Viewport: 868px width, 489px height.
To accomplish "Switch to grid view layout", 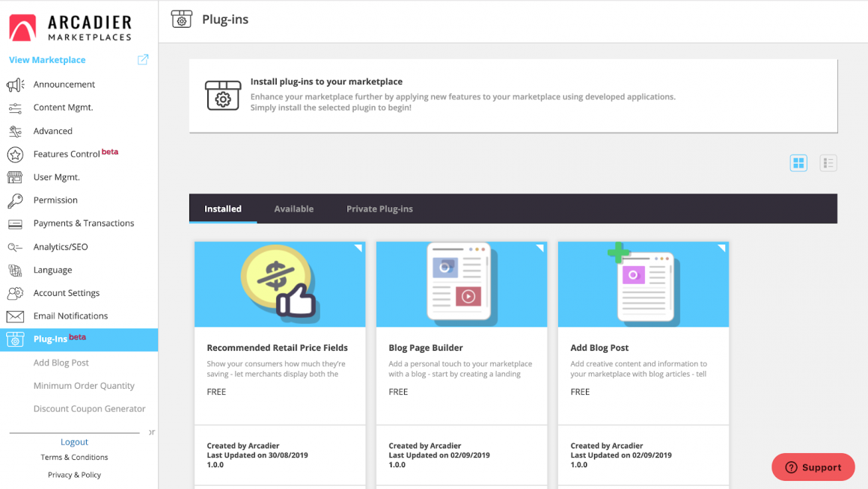I will (x=798, y=163).
